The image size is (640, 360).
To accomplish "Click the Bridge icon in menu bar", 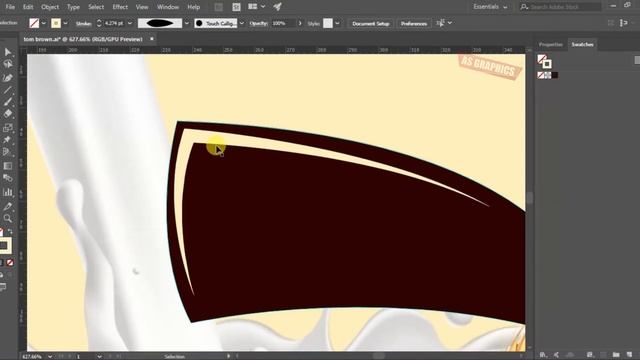I will point(219,7).
